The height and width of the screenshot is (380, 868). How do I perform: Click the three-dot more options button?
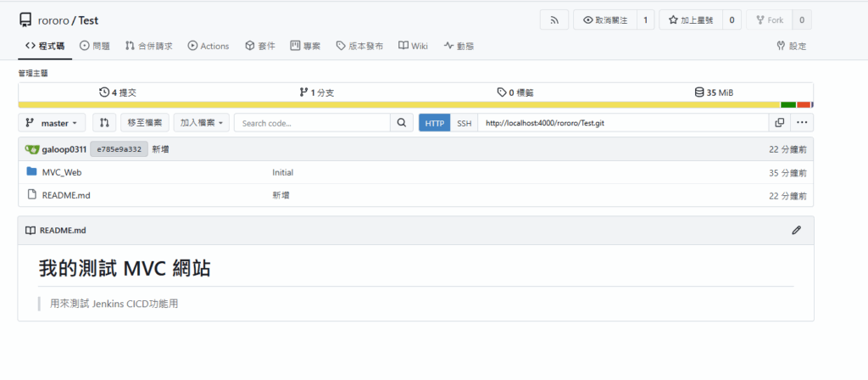tap(803, 123)
